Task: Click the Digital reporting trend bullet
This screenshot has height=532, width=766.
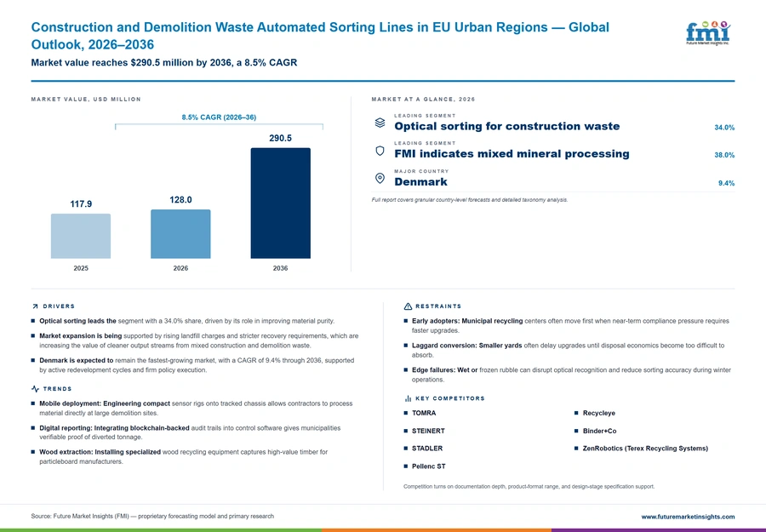Action: click(190, 432)
